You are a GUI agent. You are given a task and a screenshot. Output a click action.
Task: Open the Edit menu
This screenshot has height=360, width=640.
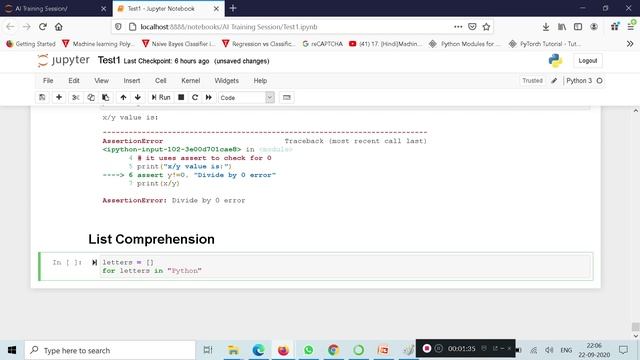(74, 81)
